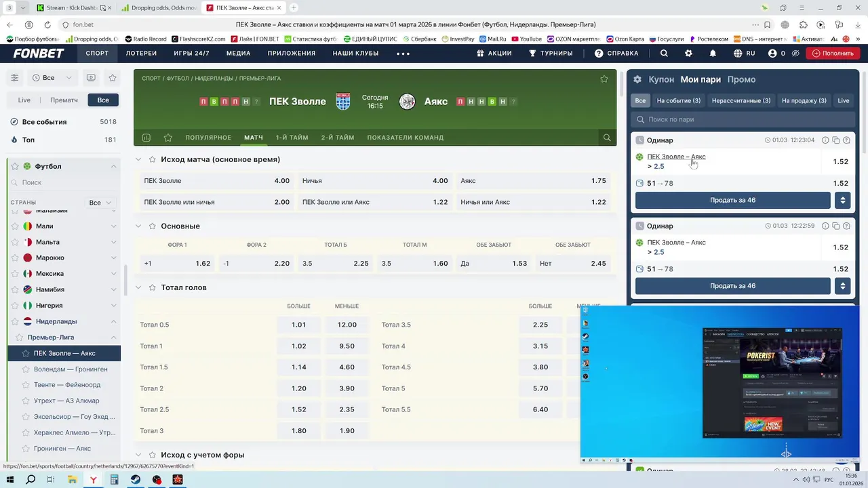868x488 pixels.
Task: Open Волендам — Гронинген match
Action: 71,369
